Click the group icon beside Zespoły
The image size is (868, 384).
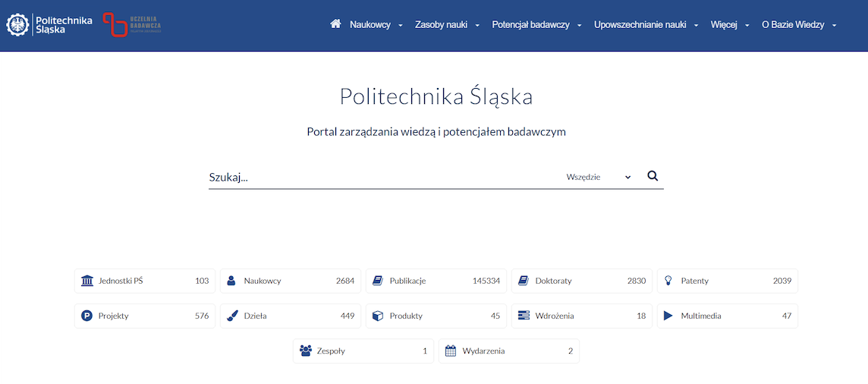coord(306,351)
